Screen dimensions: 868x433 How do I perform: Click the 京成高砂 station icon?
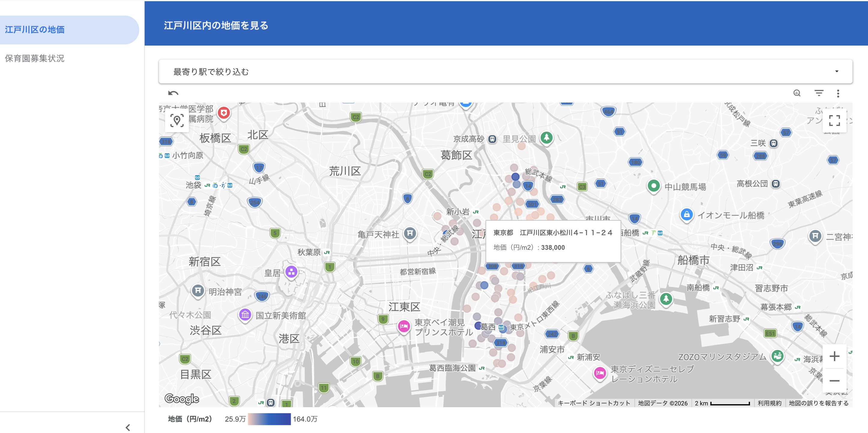pyautogui.click(x=492, y=139)
